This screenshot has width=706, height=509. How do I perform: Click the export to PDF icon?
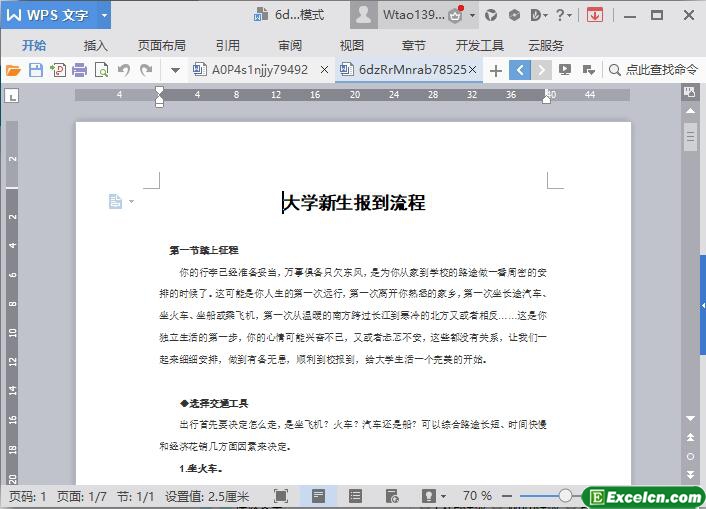58,70
